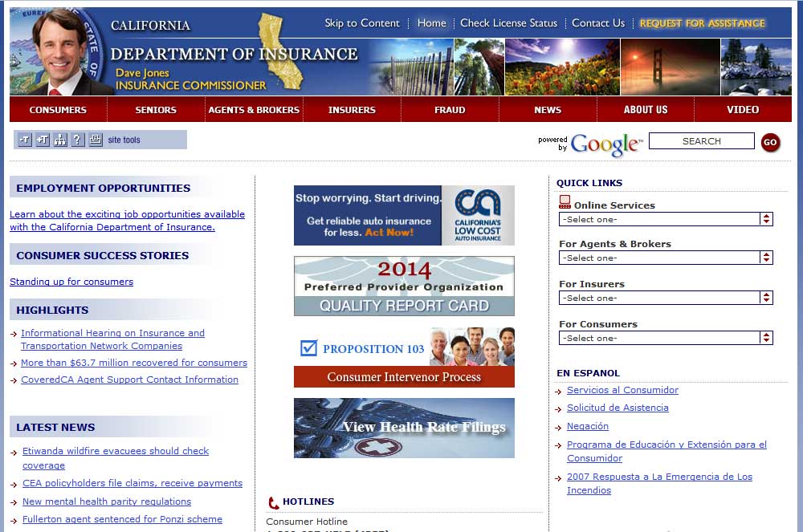Click the arrow bullet beside Negación
803x532 pixels.
[559, 428]
